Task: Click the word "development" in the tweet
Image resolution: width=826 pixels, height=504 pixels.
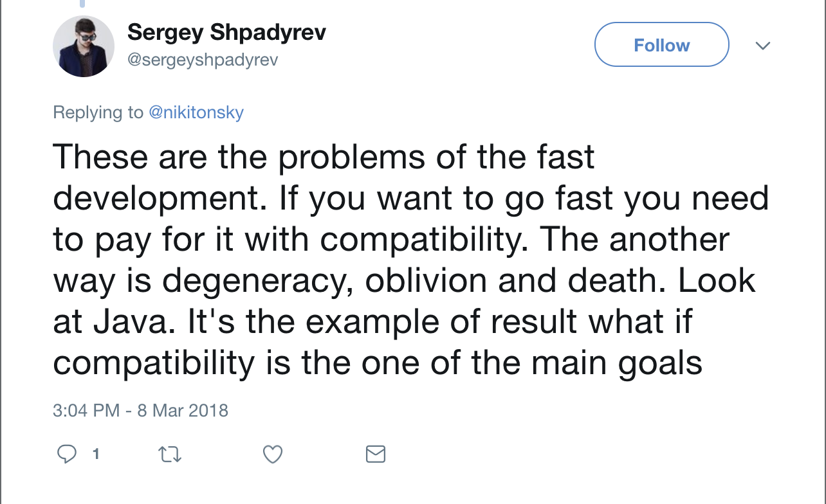Action: [x=166, y=199]
